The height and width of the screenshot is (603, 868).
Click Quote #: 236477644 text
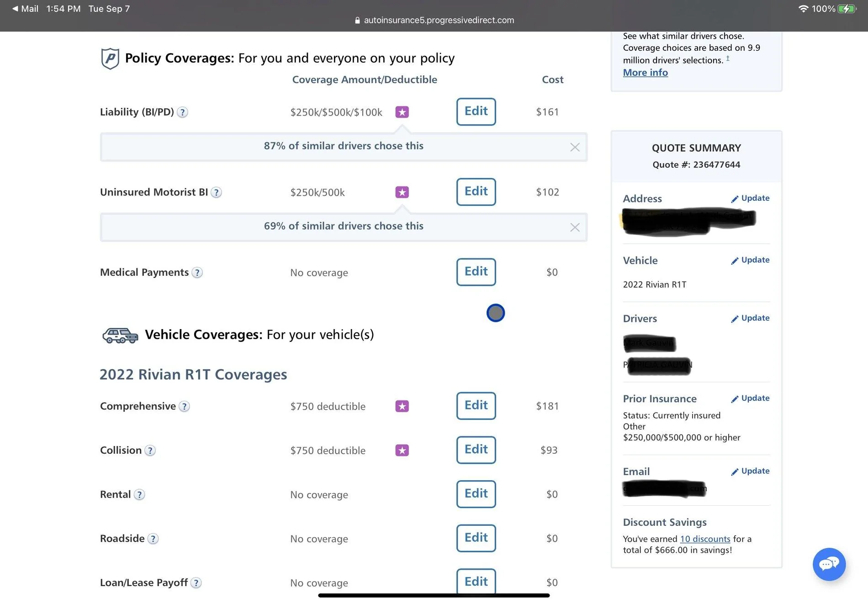pos(696,165)
